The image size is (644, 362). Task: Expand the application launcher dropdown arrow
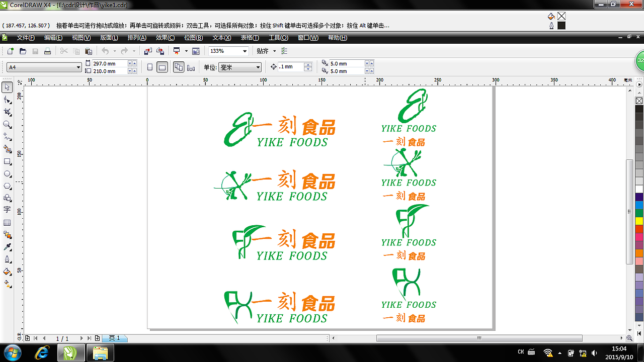(186, 51)
